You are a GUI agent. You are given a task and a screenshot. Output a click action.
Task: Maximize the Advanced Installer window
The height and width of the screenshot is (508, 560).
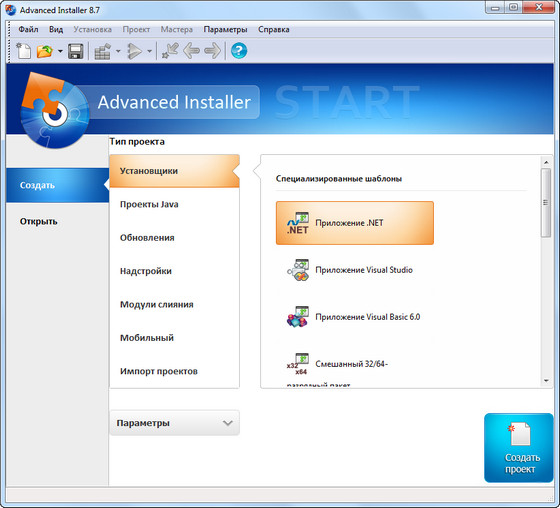513,8
